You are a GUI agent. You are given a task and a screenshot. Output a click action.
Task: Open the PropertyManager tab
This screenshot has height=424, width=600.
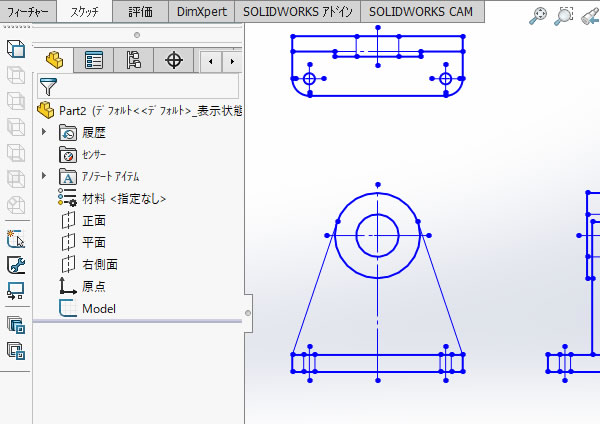click(x=94, y=60)
